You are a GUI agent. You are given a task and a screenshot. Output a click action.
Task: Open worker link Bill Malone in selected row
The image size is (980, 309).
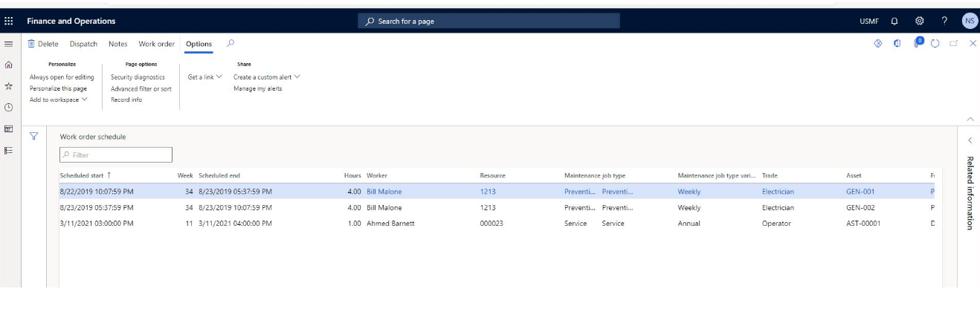(384, 192)
